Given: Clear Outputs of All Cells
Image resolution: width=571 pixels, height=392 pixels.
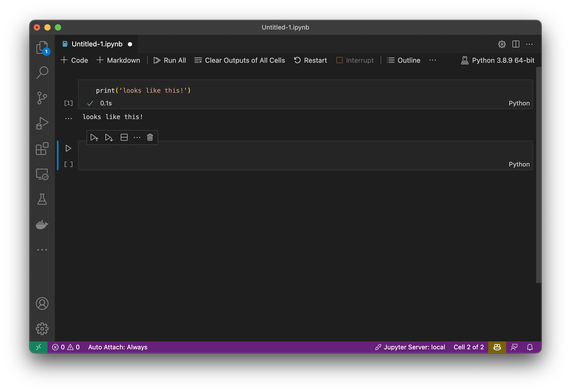Looking at the screenshot, I should tap(240, 60).
